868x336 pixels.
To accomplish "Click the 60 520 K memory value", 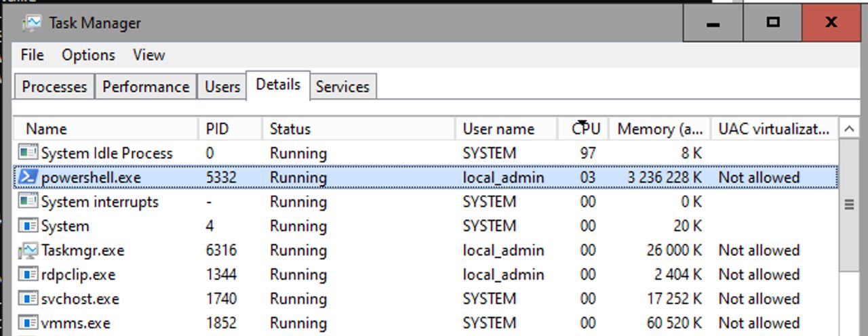I will point(674,324).
